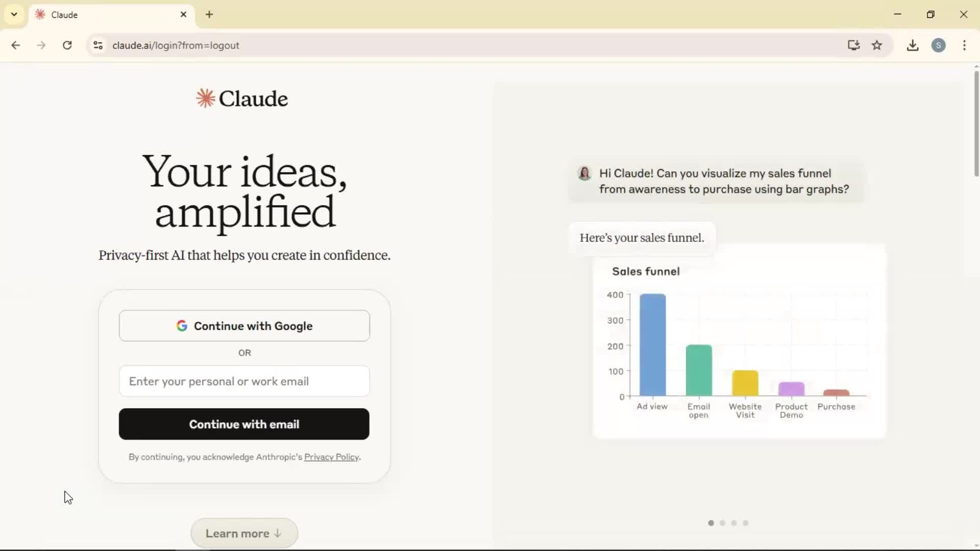Open the Chrome profile avatar
The width and height of the screenshot is (980, 551).
coord(939,45)
